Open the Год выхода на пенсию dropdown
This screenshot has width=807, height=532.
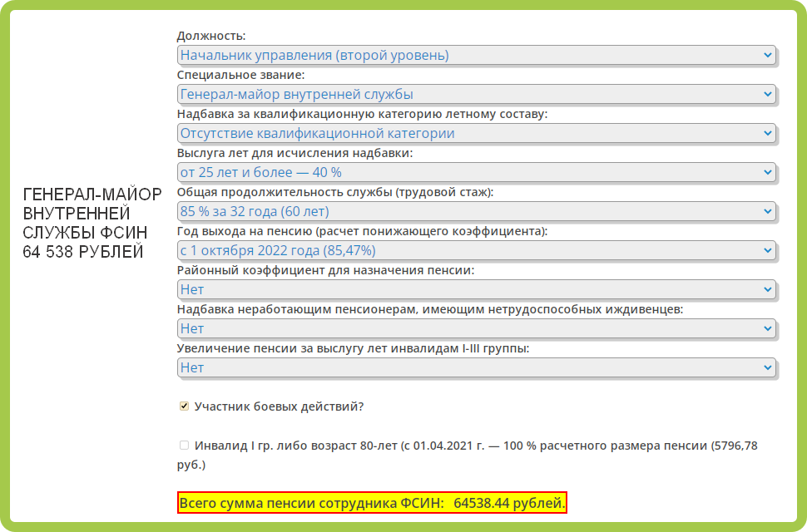click(476, 250)
